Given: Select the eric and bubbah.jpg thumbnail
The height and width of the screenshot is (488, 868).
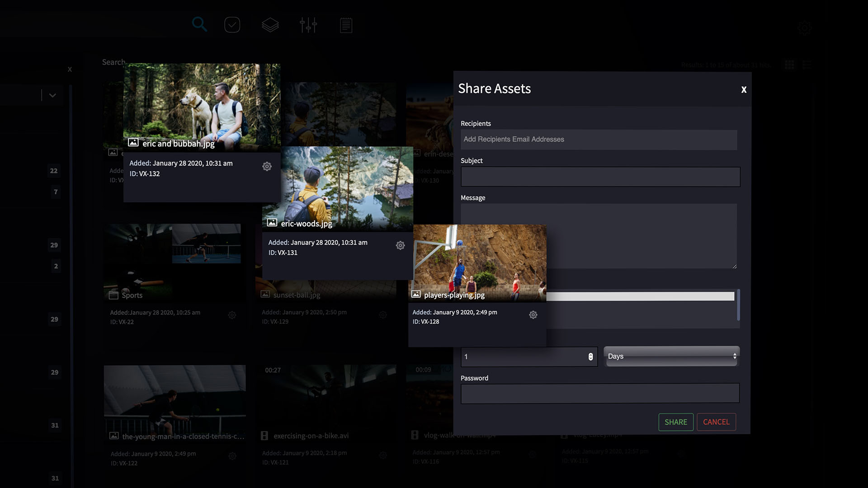Looking at the screenshot, I should [x=202, y=107].
